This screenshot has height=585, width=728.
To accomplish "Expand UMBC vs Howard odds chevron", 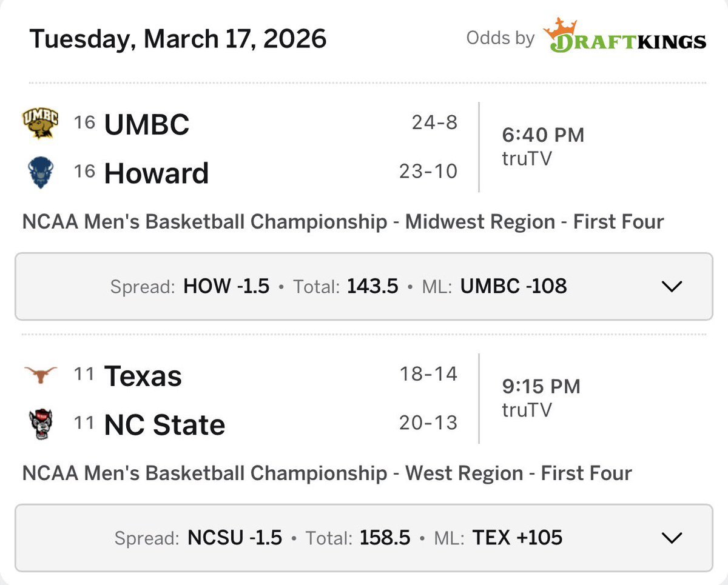I will tap(672, 286).
